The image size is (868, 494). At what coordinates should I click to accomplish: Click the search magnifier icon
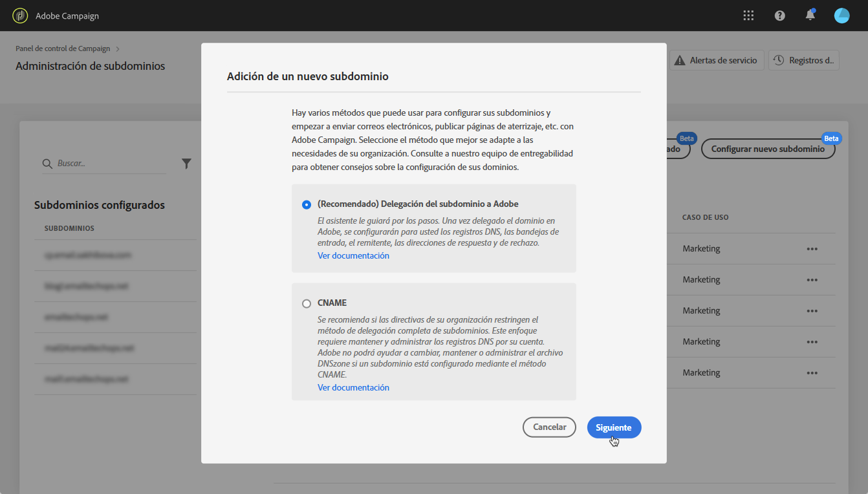click(47, 164)
